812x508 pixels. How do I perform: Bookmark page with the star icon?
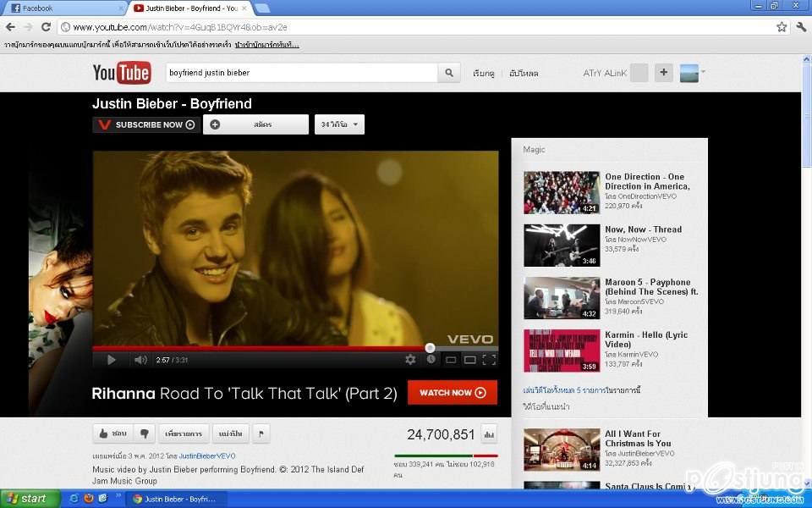[782, 27]
